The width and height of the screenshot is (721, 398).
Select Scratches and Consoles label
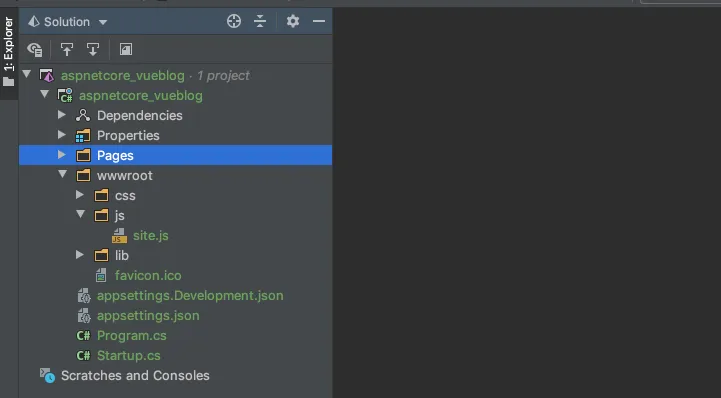click(135, 375)
